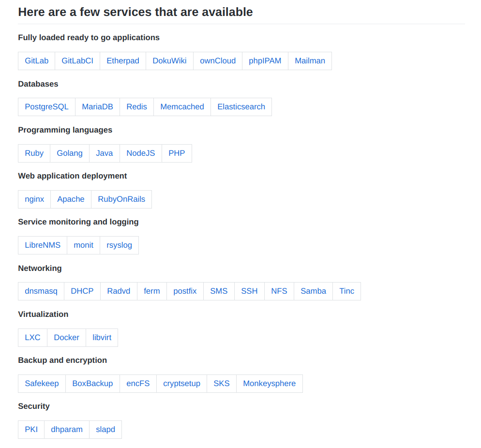Open the PostgreSQL database link
The width and height of the screenshot is (481, 448).
[x=46, y=107]
